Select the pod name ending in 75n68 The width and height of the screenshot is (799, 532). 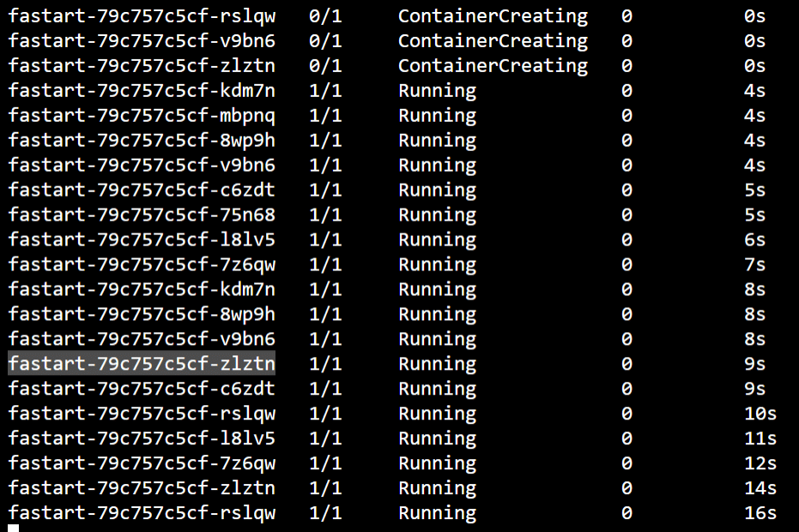click(x=142, y=215)
